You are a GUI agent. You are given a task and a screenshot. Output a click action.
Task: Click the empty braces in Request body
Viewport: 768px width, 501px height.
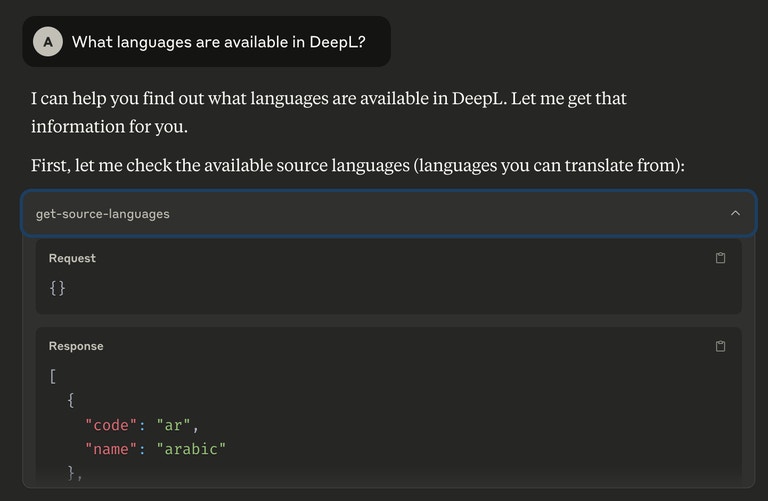[x=57, y=287]
